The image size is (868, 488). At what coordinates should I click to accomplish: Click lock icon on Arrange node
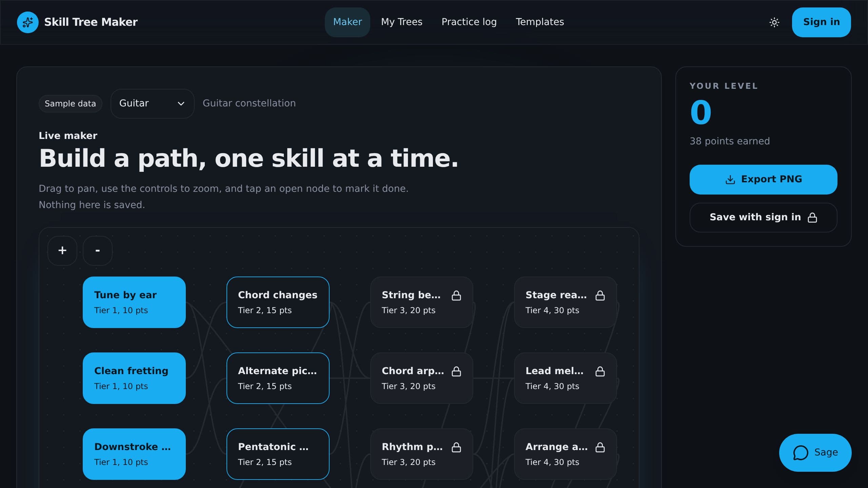600,447
